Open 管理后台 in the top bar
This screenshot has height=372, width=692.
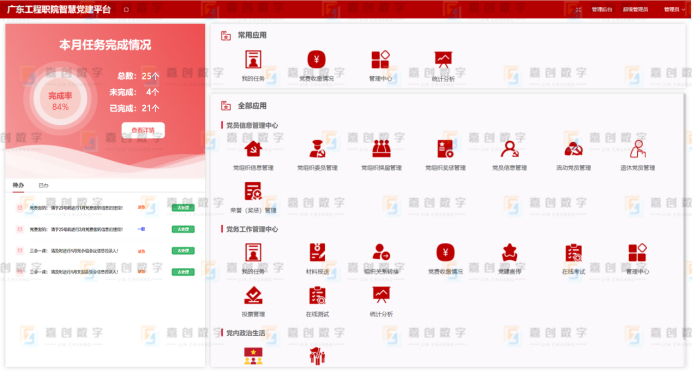(602, 9)
